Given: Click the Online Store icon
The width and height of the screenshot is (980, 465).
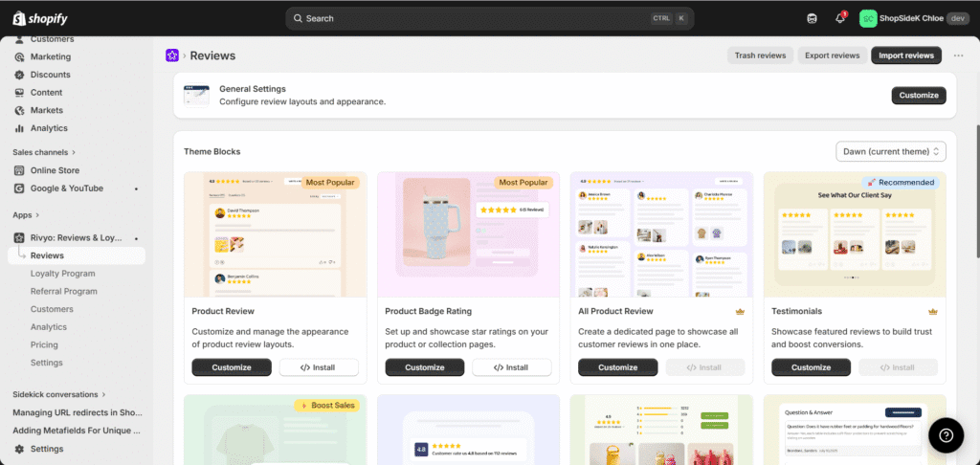Looking at the screenshot, I should click(19, 170).
